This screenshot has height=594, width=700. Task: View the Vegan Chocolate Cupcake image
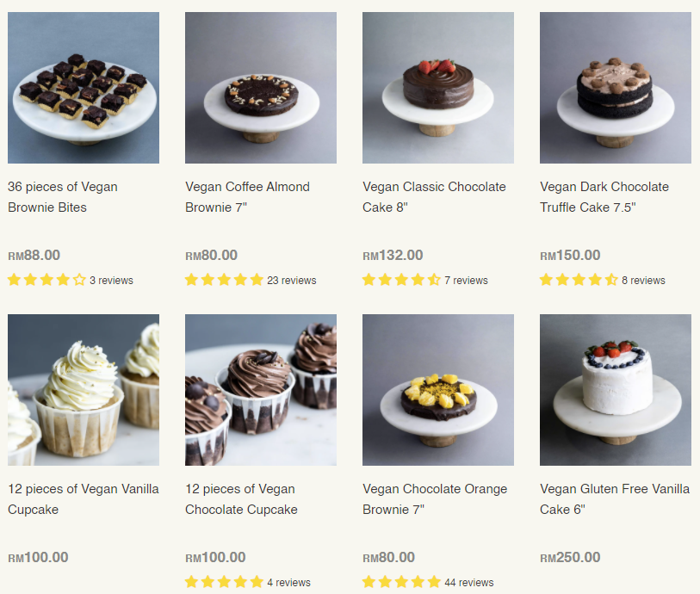(261, 390)
